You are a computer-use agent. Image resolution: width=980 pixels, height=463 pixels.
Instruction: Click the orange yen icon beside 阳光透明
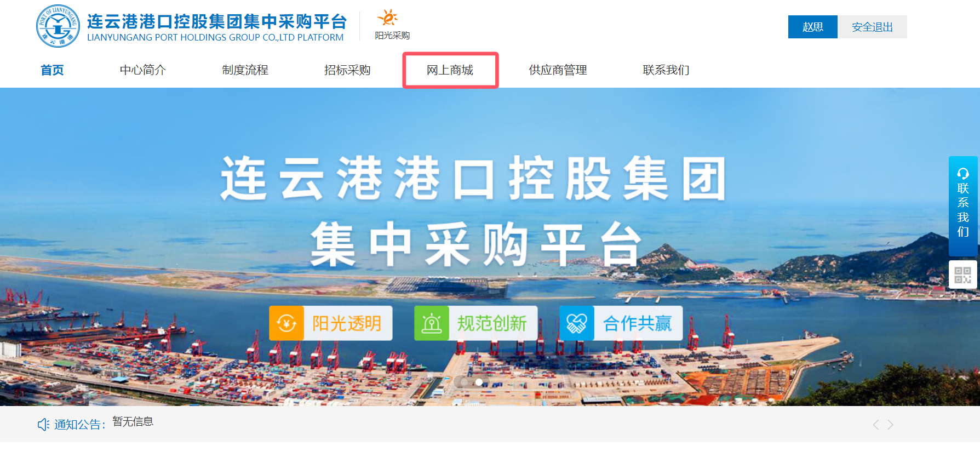pos(286,323)
